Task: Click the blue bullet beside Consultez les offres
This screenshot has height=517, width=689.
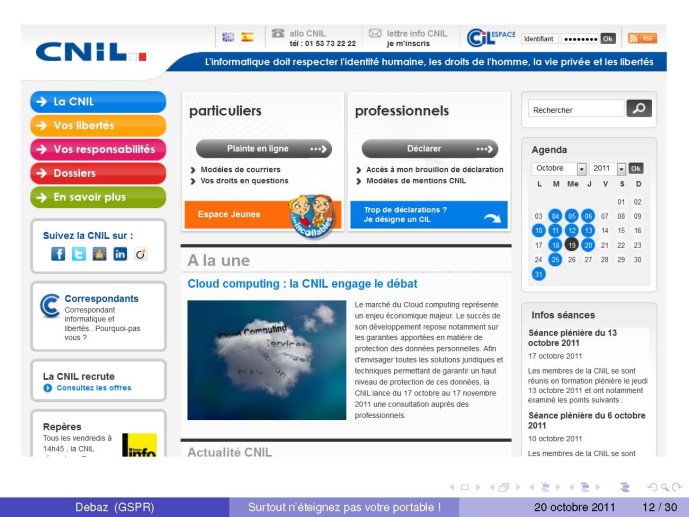Action: pyautogui.click(x=47, y=388)
